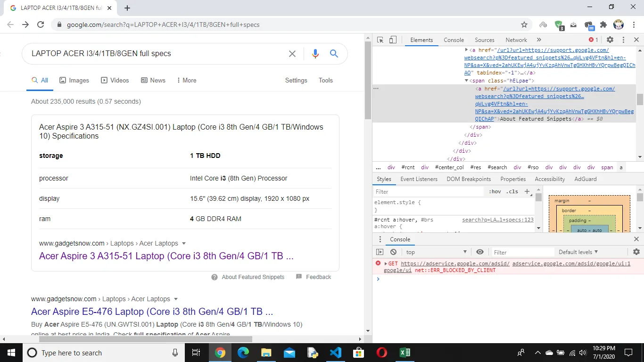Screen dimensions: 644x362
Task: Click the About Featured Snippets link
Action: pyautogui.click(x=253, y=277)
